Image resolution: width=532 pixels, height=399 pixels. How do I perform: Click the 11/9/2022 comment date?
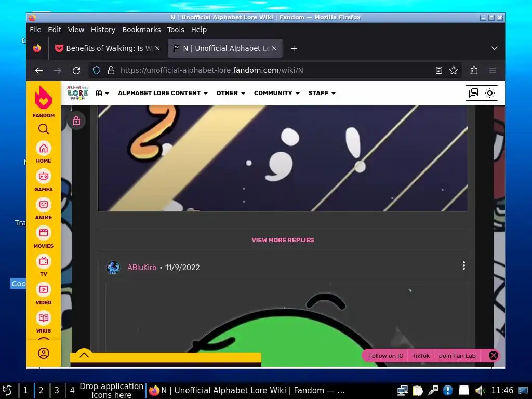[182, 268]
